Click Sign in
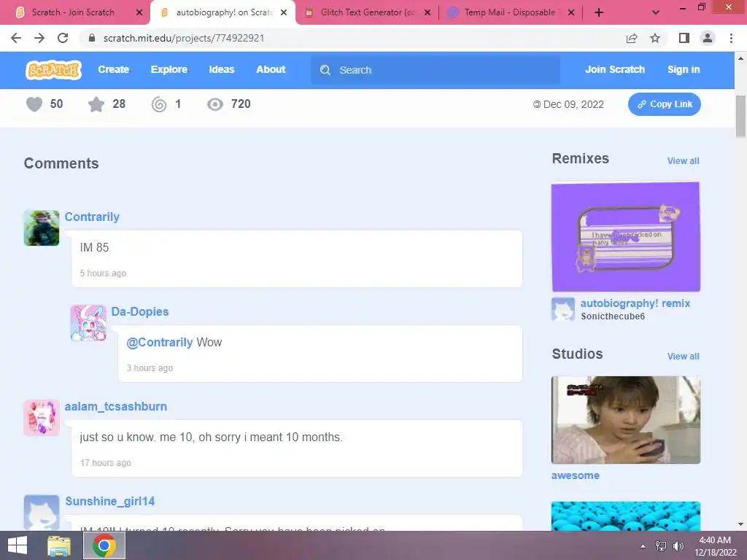The width and height of the screenshot is (747, 560). point(683,69)
